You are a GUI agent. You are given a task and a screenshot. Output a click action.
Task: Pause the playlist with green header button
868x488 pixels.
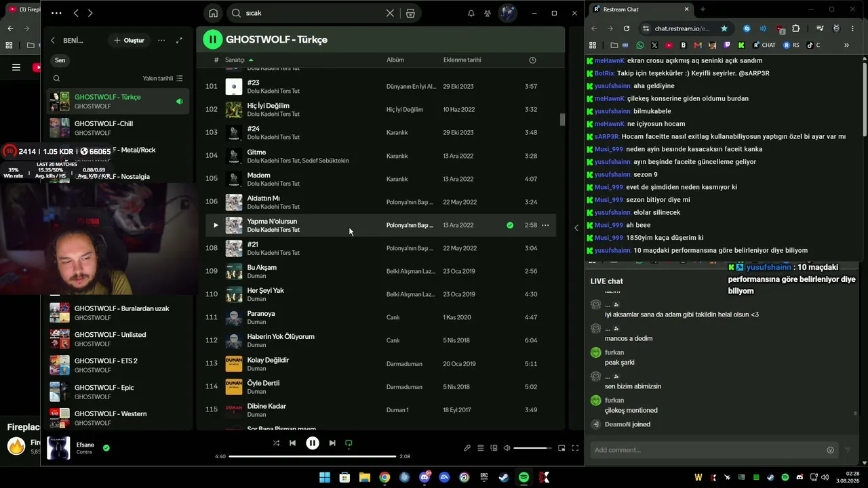pyautogui.click(x=213, y=39)
